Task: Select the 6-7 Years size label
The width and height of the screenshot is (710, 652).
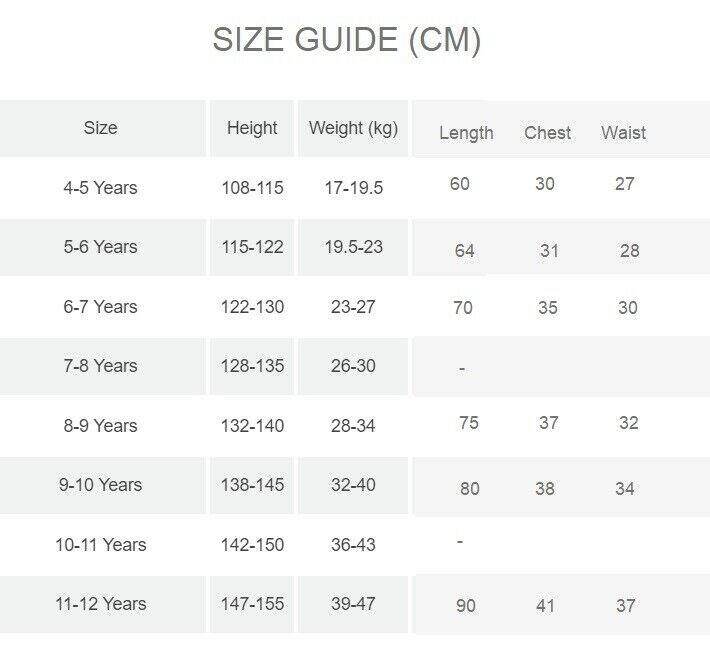Action: 100,307
